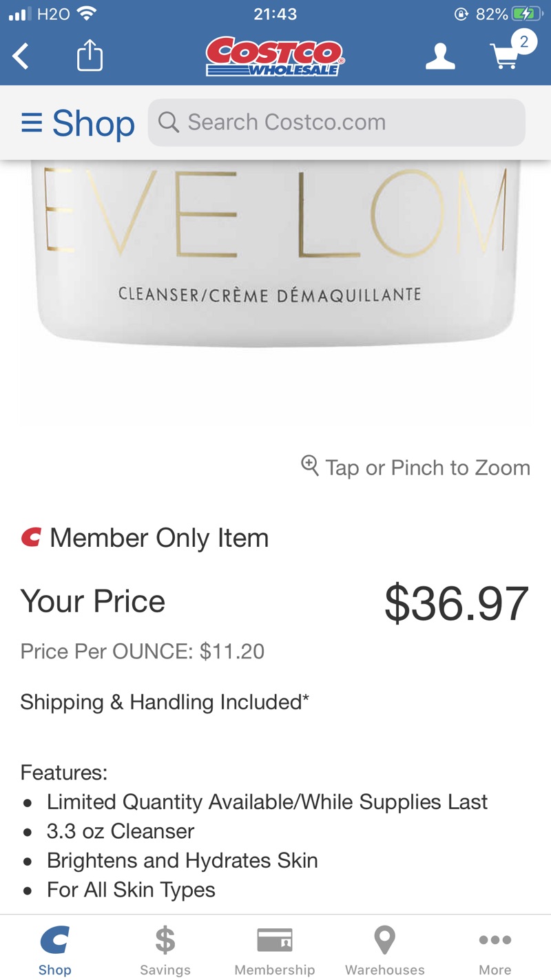Tap the Member Only Item label

(x=158, y=538)
